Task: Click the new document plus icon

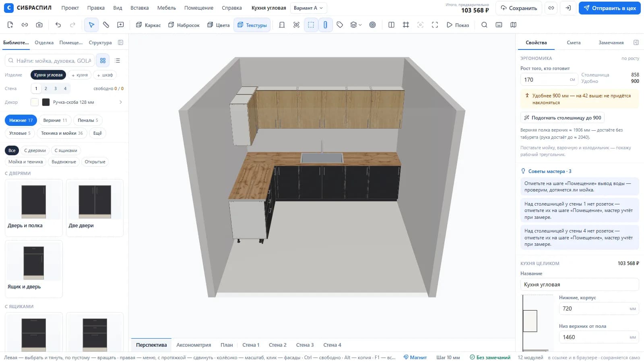Action: coord(10,25)
